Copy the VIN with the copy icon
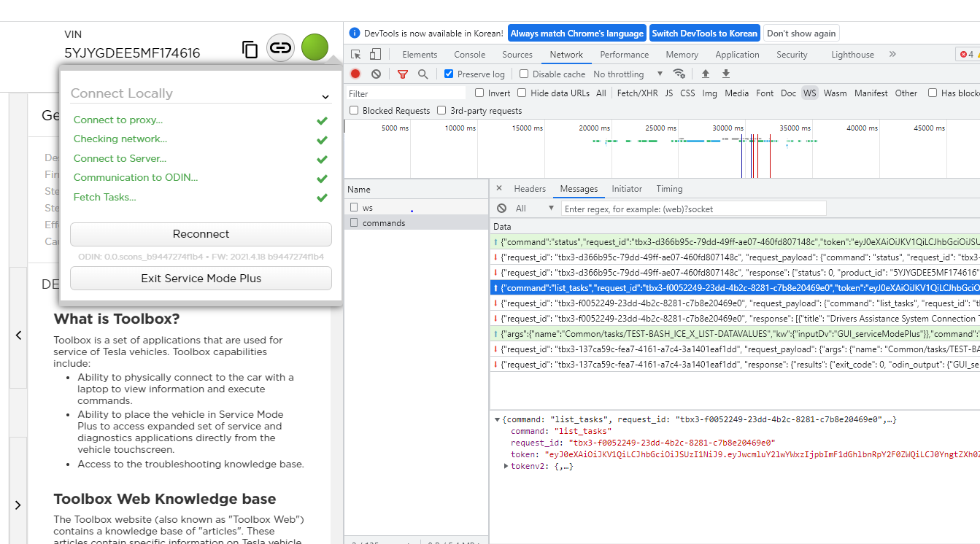The height and width of the screenshot is (544, 980). 250,50
